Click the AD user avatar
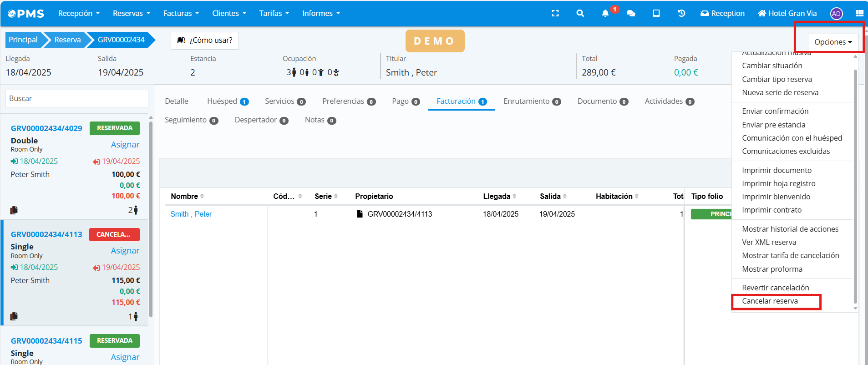Viewport: 868px width, 365px height. click(x=836, y=14)
